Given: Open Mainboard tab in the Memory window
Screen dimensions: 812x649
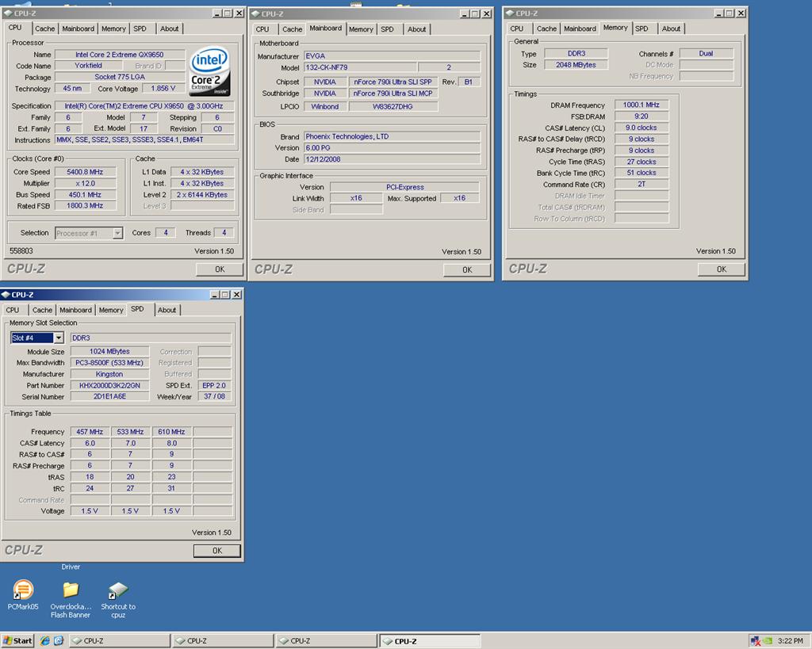Looking at the screenshot, I should pos(580,29).
